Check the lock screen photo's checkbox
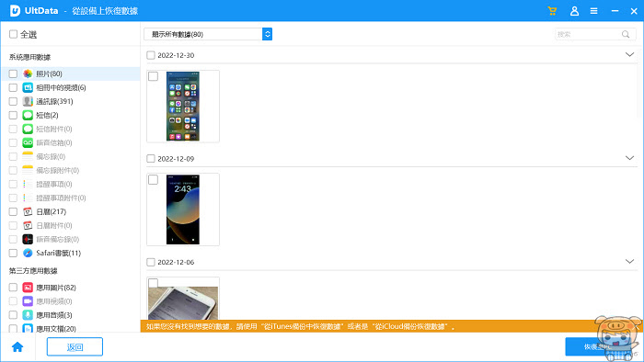644x362 pixels. coord(154,179)
